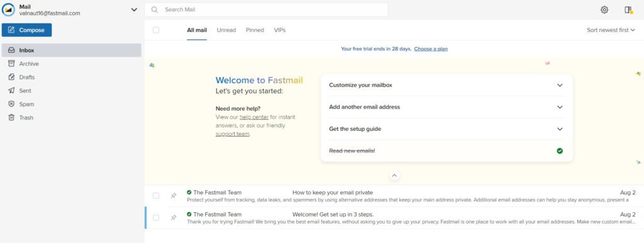Expand Add another email address section
The width and height of the screenshot is (644, 243).
pyautogui.click(x=447, y=107)
